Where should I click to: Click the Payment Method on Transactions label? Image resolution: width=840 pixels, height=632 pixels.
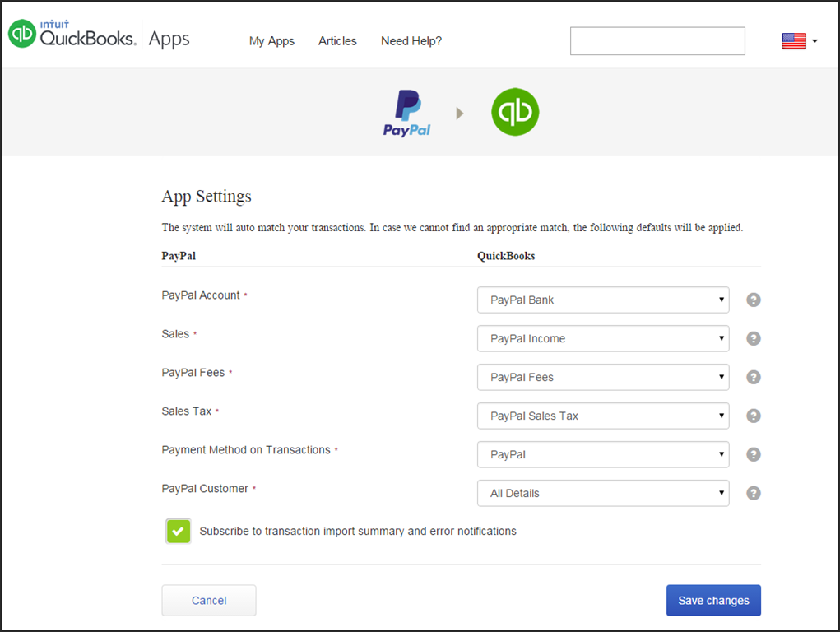(246, 450)
